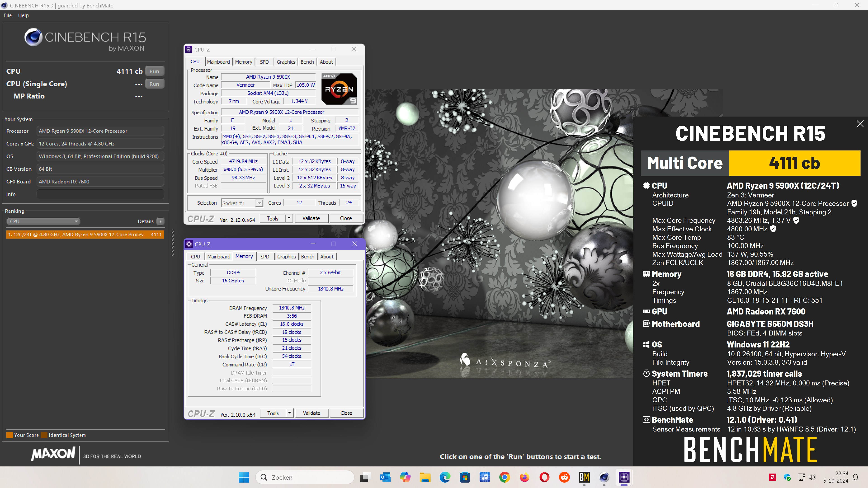
Task: Click Validate in bottom CPU-Z window
Action: click(x=311, y=413)
